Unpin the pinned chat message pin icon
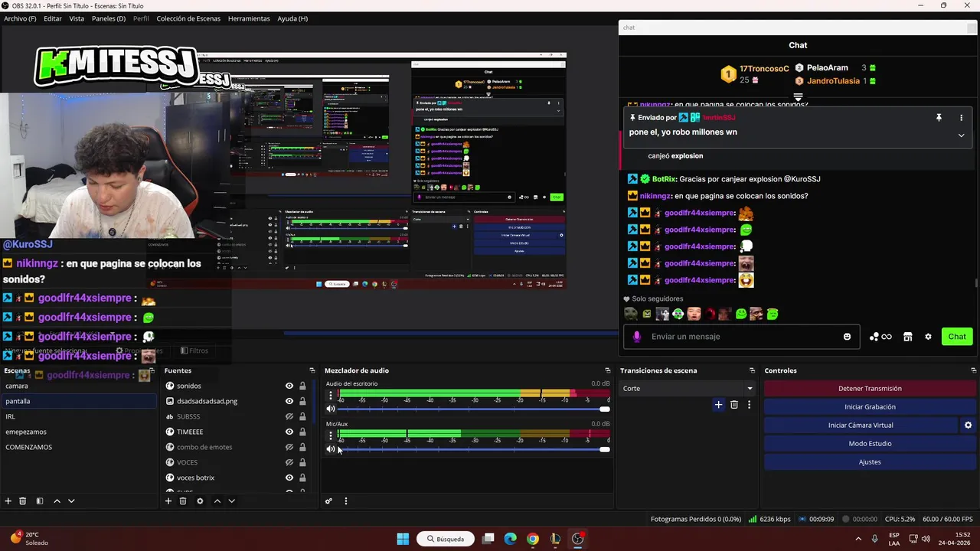 coord(939,118)
